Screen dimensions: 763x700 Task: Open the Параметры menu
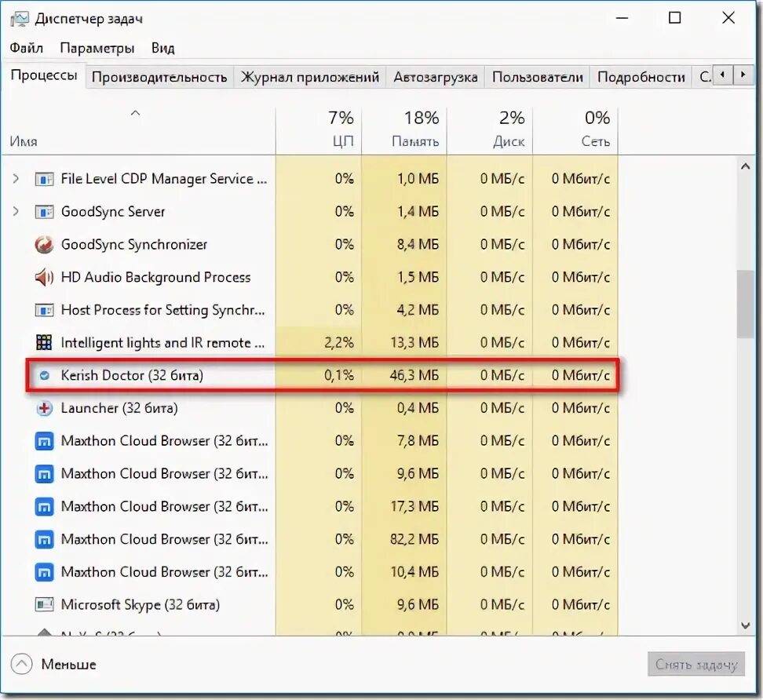(97, 48)
